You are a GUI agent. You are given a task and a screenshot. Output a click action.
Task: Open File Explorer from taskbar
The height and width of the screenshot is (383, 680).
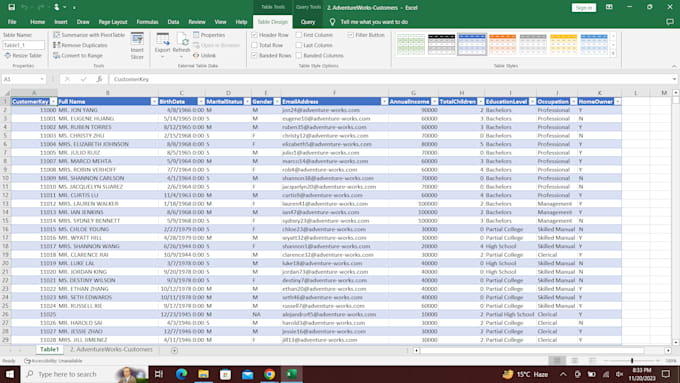[x=203, y=374]
